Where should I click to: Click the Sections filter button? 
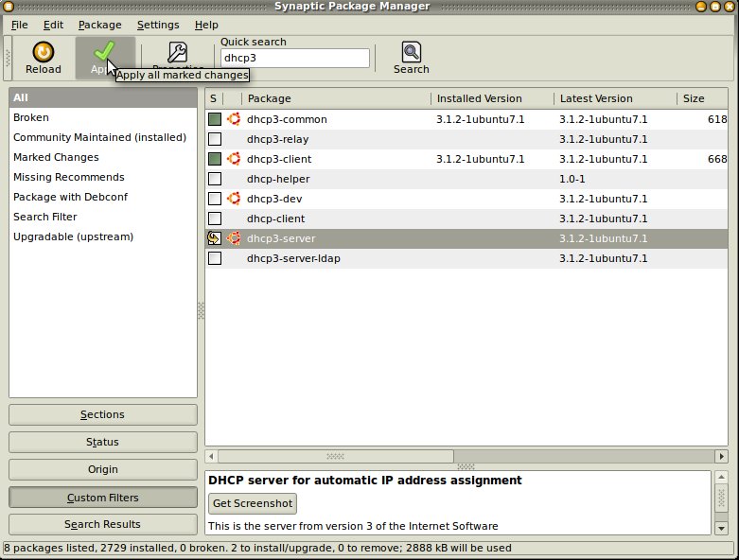pos(103,414)
